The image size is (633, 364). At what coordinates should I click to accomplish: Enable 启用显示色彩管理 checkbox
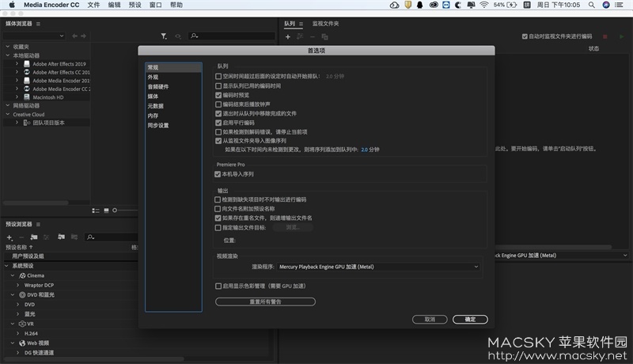point(218,286)
